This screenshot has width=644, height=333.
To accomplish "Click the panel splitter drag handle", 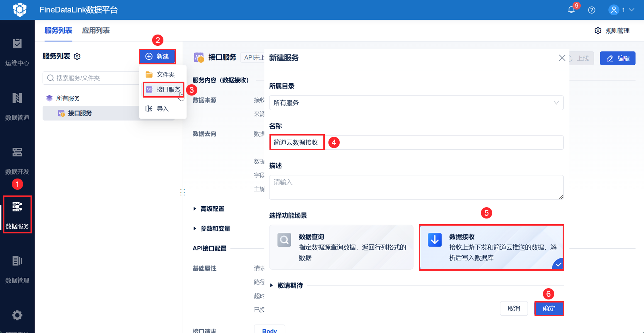I will (183, 192).
